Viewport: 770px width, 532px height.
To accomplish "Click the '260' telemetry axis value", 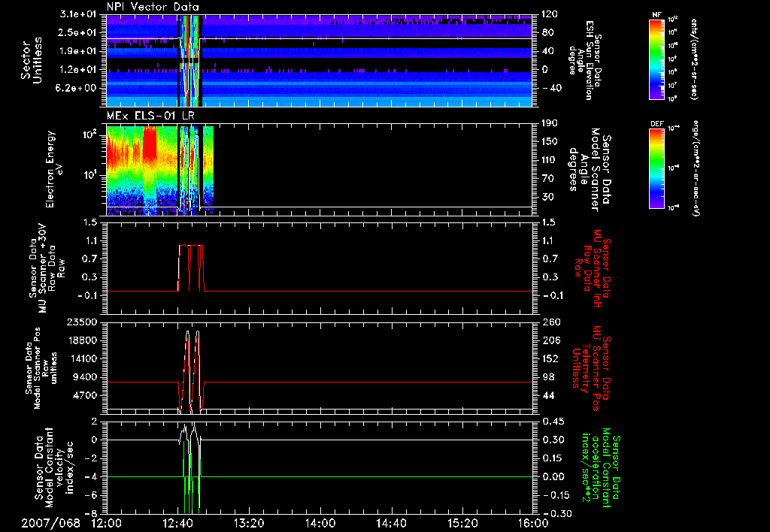I will tap(550, 322).
